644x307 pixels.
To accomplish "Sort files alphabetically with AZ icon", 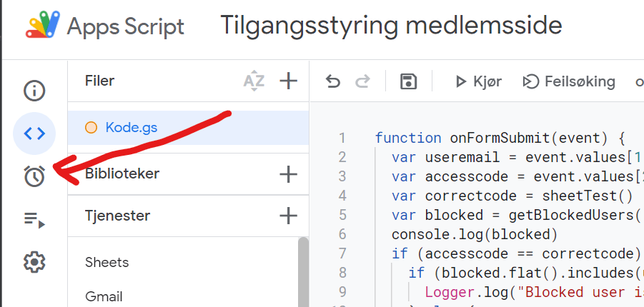I will (x=254, y=81).
